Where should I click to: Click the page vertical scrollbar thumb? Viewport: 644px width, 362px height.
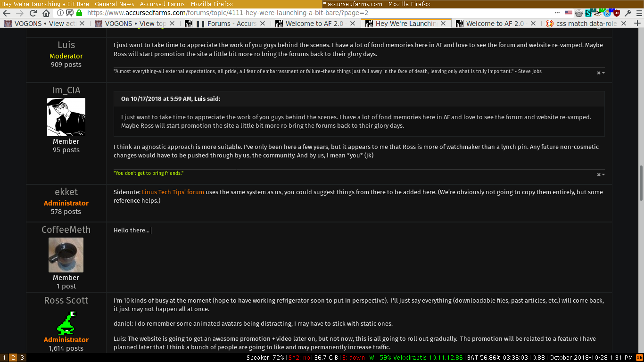pyautogui.click(x=641, y=183)
